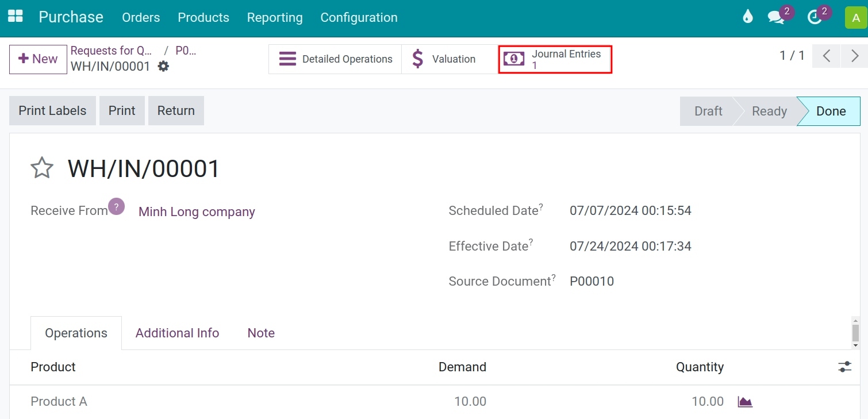Click the Product A row name
This screenshot has width=868, height=419.
(59, 401)
